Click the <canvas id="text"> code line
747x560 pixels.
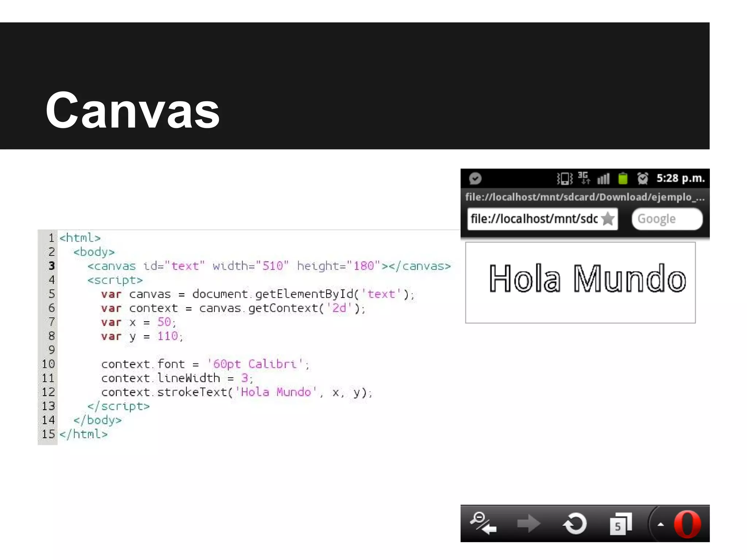click(x=269, y=266)
